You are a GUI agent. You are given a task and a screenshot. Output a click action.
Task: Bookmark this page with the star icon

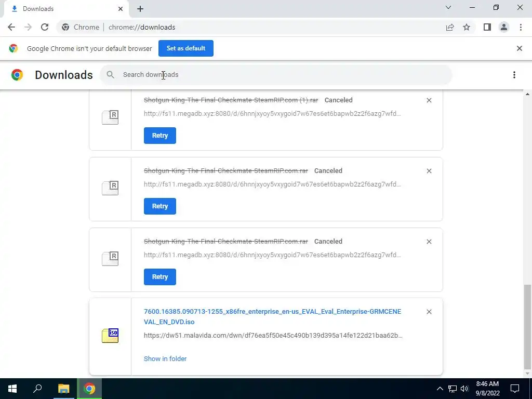(467, 27)
